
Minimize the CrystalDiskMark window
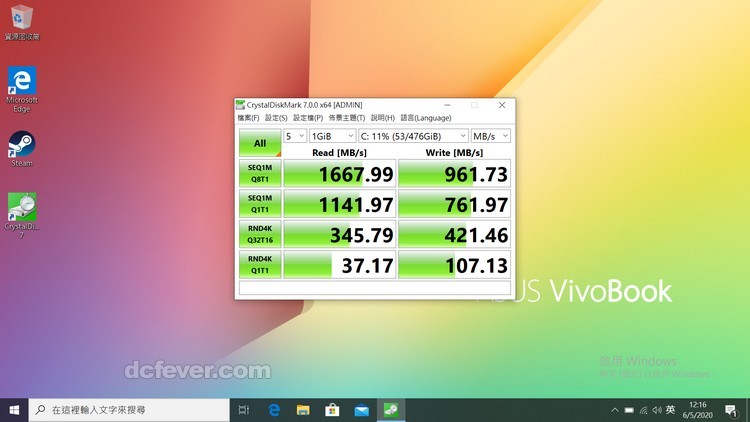click(x=447, y=105)
